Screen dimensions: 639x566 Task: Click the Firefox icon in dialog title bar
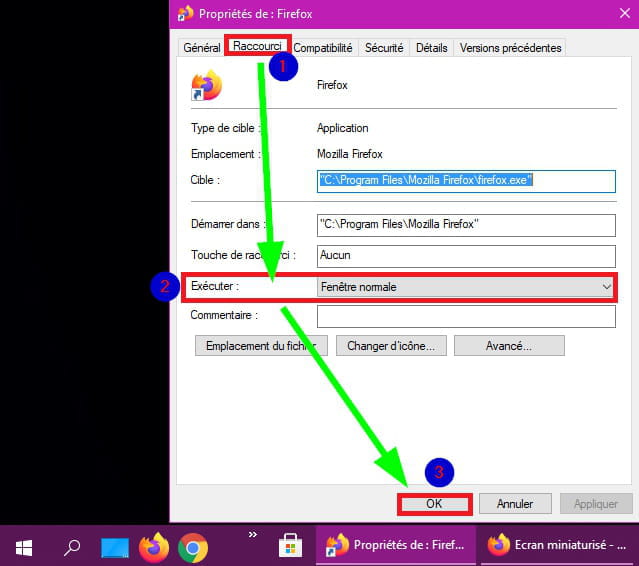click(185, 14)
